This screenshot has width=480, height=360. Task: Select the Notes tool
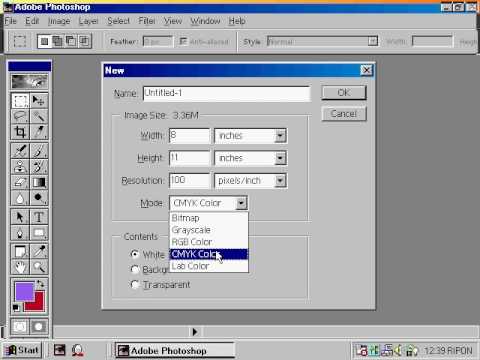click(x=20, y=251)
